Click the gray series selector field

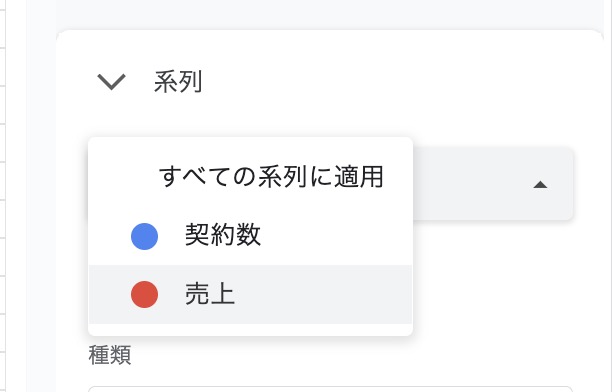tap(493, 184)
